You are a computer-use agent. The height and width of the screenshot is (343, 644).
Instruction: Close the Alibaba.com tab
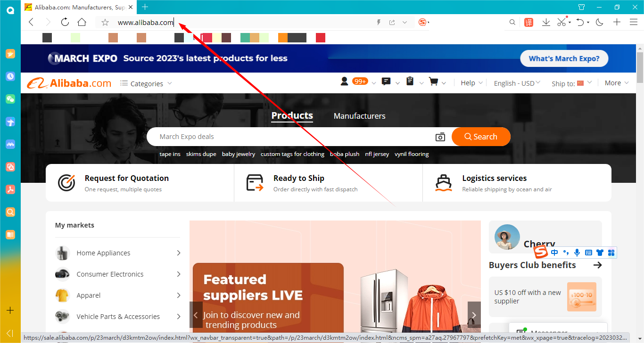click(132, 7)
